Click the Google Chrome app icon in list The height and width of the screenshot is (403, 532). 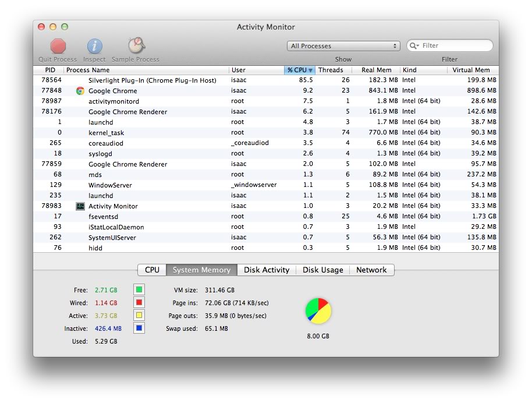tap(80, 91)
